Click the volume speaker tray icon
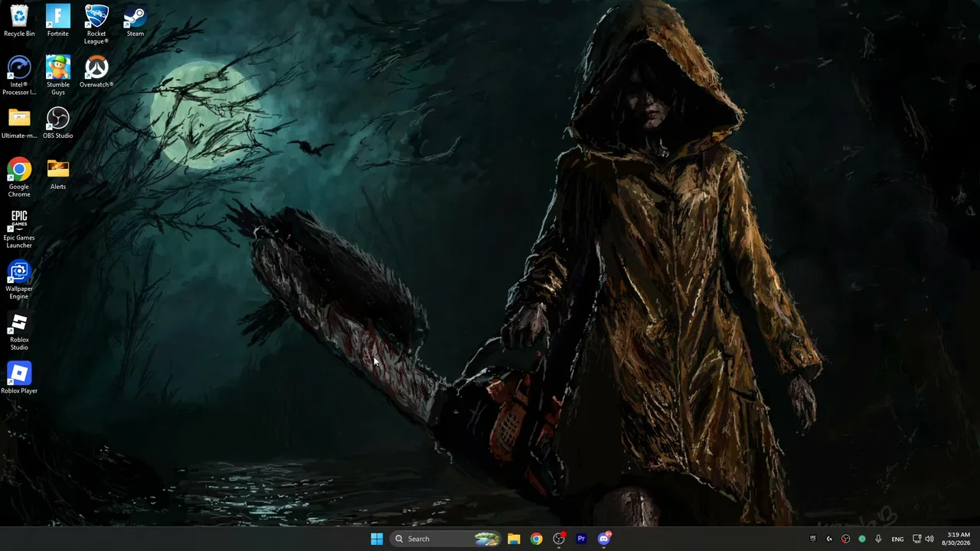The height and width of the screenshot is (551, 980). tap(929, 539)
